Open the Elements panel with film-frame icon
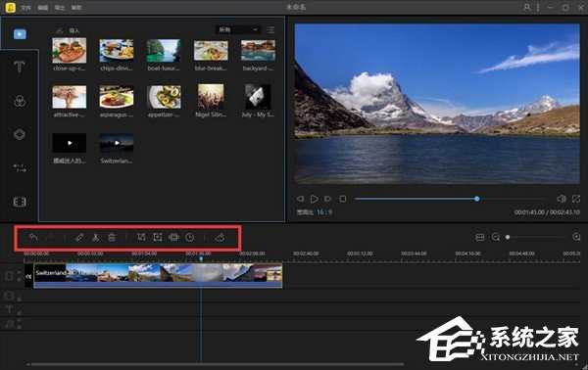This screenshot has height=370, width=588. [x=20, y=202]
